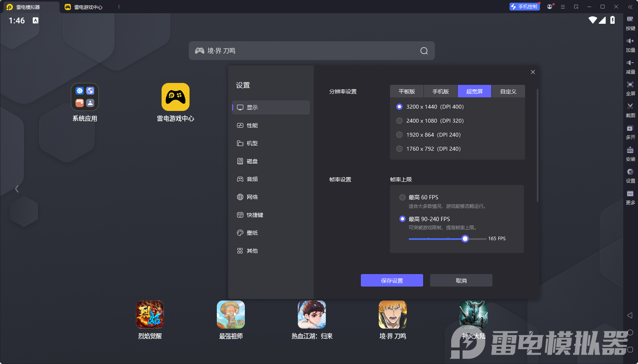Click the 保存设置 button
The height and width of the screenshot is (364, 638).
pyautogui.click(x=392, y=280)
